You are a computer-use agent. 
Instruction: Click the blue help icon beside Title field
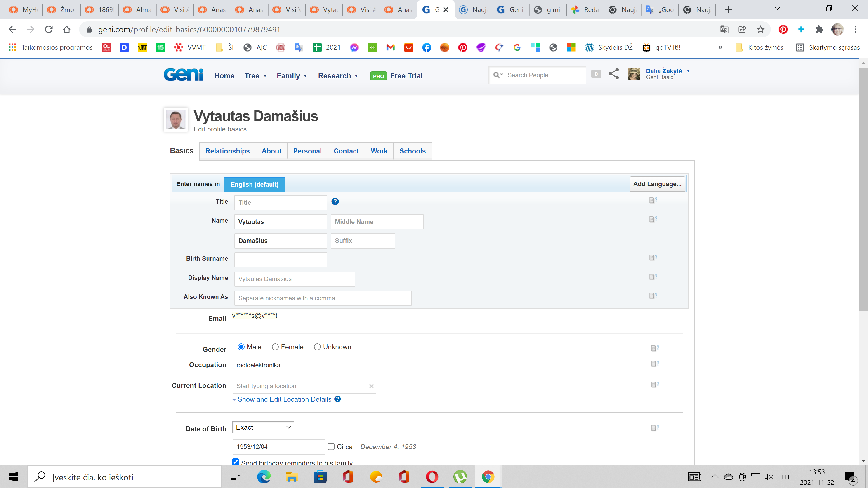click(x=335, y=201)
